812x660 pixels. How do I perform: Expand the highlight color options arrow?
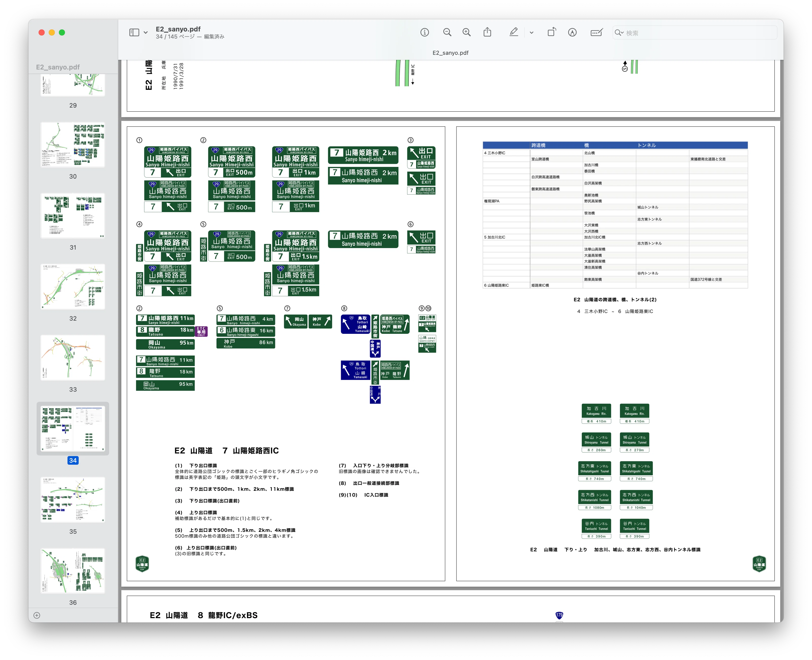coord(531,33)
